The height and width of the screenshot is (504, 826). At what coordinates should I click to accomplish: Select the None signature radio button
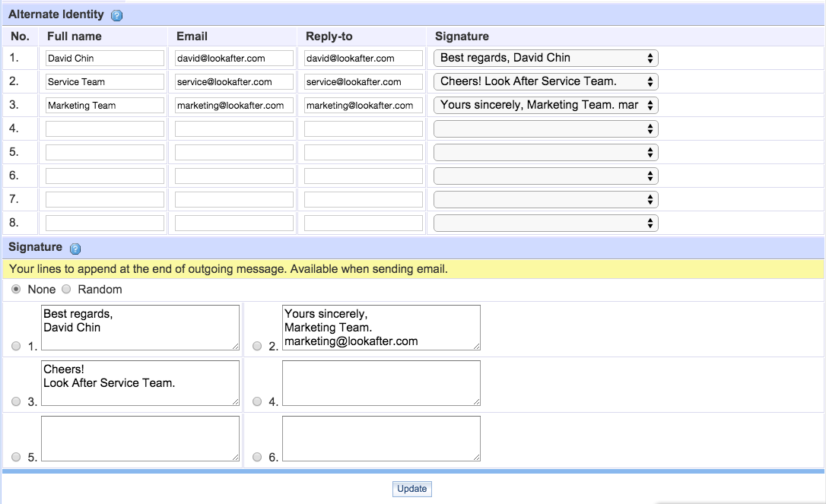pos(16,289)
